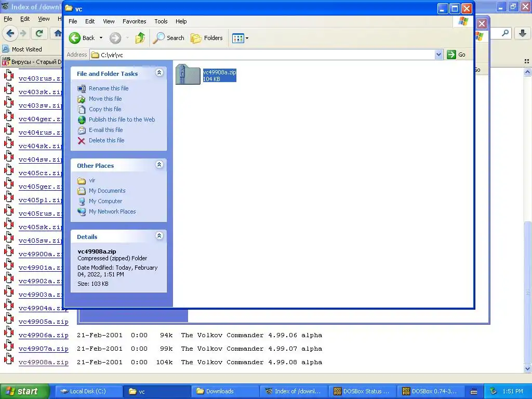Screen dimensions: 532x399
Task: Open the browser Edit menu
Action: coord(25,19)
